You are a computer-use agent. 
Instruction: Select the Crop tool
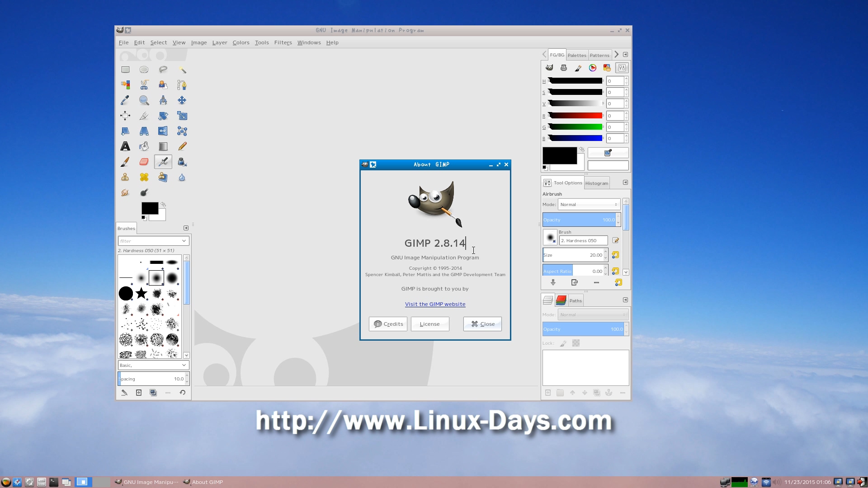click(144, 116)
